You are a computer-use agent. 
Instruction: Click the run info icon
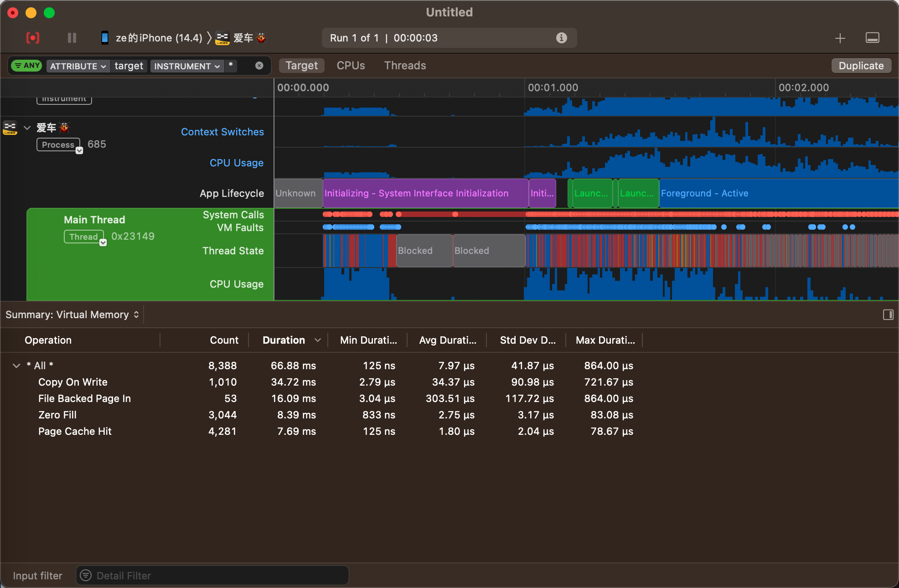(x=562, y=38)
